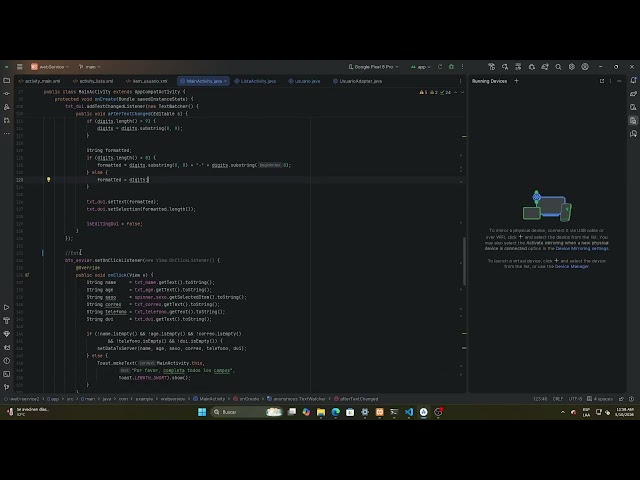Toggle the Running Devices tool window icon
Screen dimensions: 640x480
[633, 120]
